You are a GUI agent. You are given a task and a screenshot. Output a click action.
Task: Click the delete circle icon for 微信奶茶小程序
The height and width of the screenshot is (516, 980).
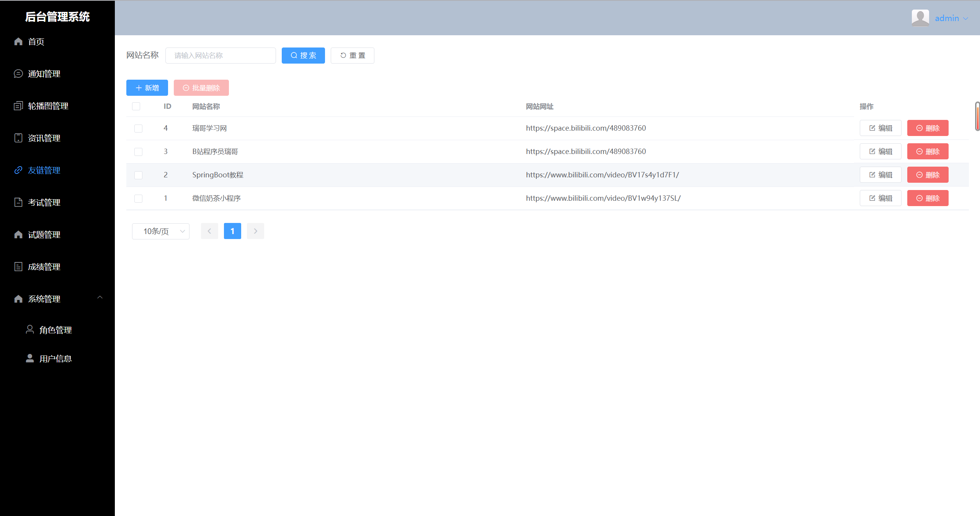tap(920, 198)
